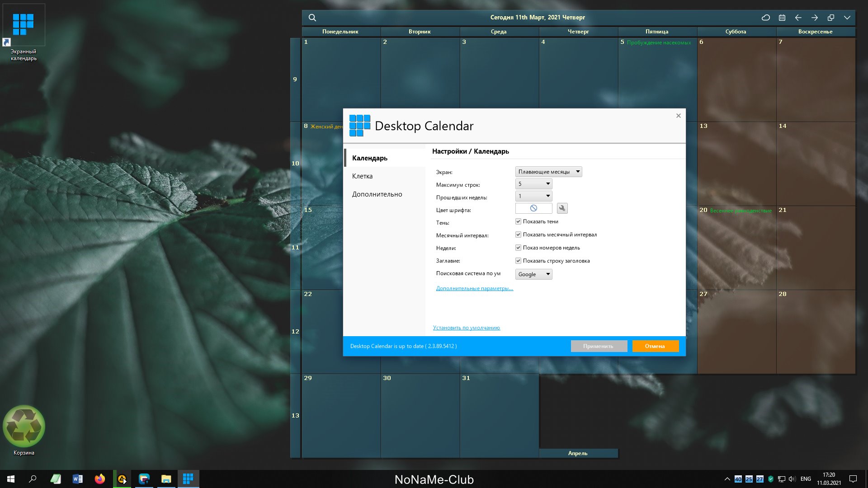Close the Desktop Calendar settings dialog
The width and height of the screenshot is (868, 488).
678,116
